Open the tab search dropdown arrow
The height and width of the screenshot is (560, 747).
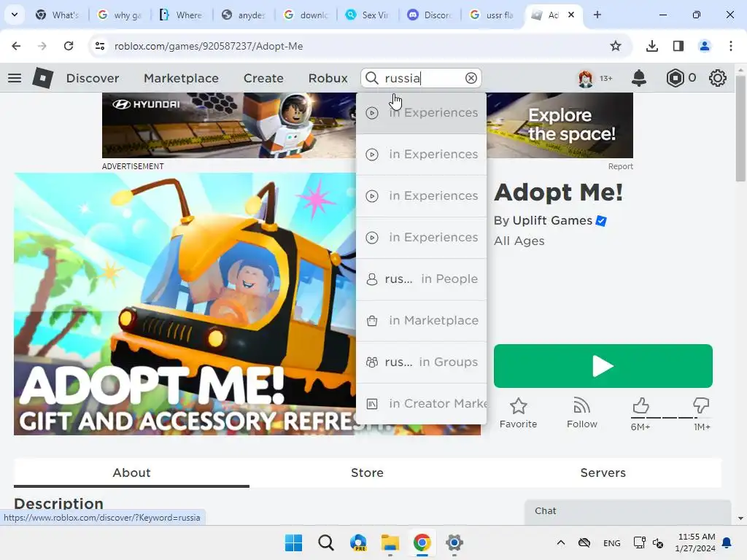point(15,15)
